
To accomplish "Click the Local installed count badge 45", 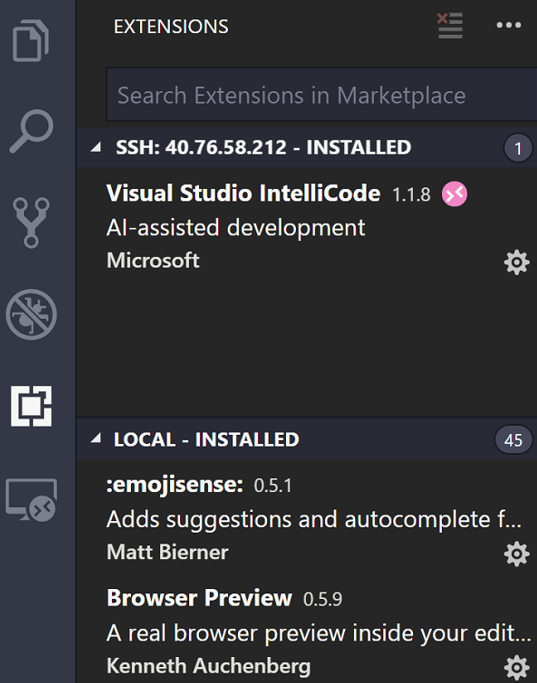I will tap(513, 440).
